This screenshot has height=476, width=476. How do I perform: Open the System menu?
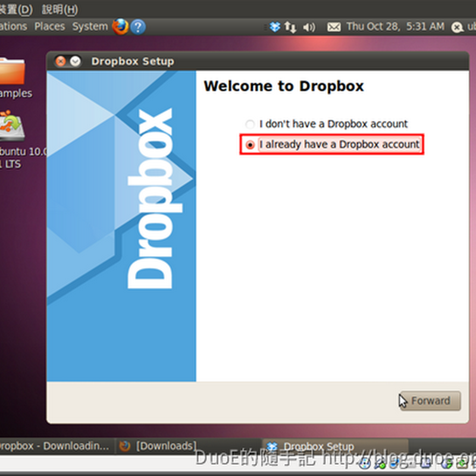point(90,27)
